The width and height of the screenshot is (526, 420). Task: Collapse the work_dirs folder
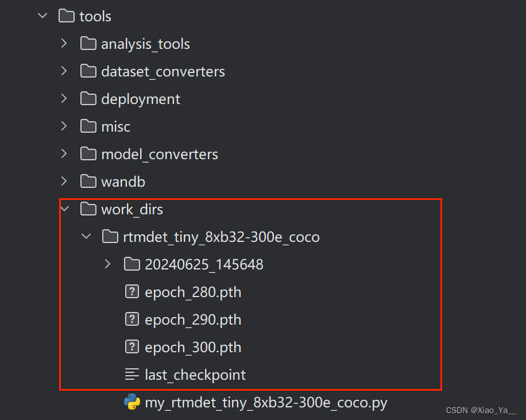[64, 209]
